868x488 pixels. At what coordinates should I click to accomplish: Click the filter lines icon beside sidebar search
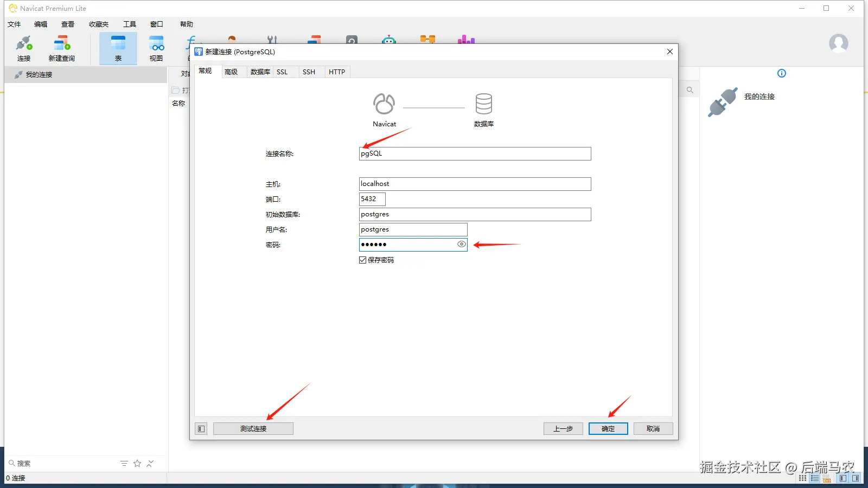pyautogui.click(x=124, y=463)
